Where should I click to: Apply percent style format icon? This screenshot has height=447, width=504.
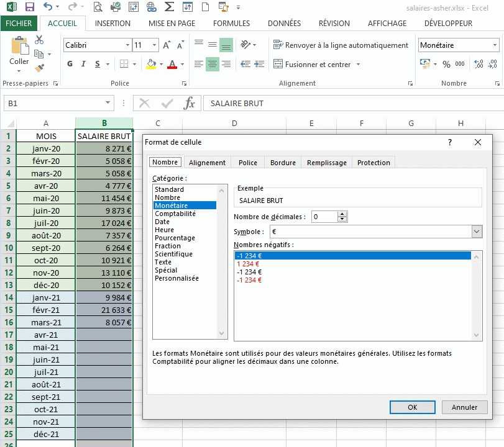(446, 64)
